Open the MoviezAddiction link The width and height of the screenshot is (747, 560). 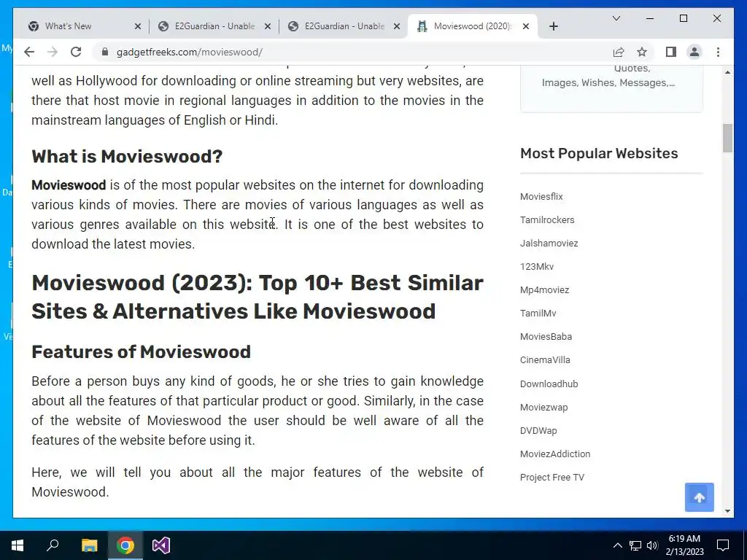click(x=555, y=454)
